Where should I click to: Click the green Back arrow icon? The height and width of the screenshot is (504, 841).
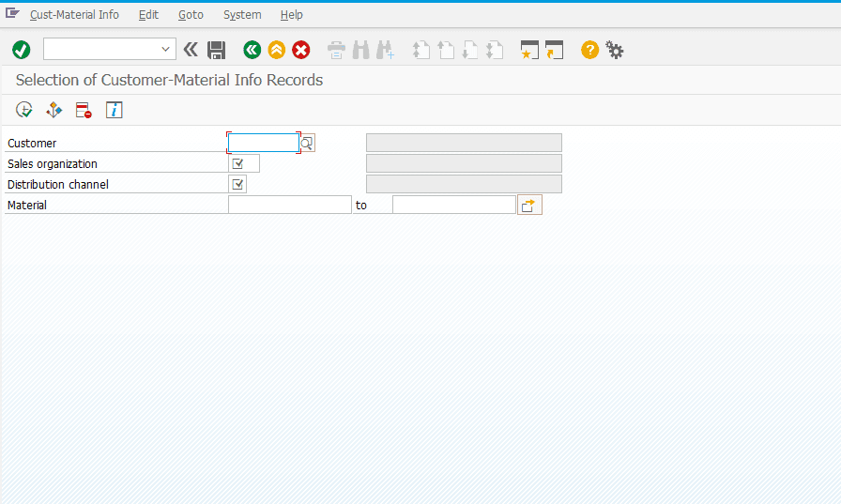tap(252, 50)
